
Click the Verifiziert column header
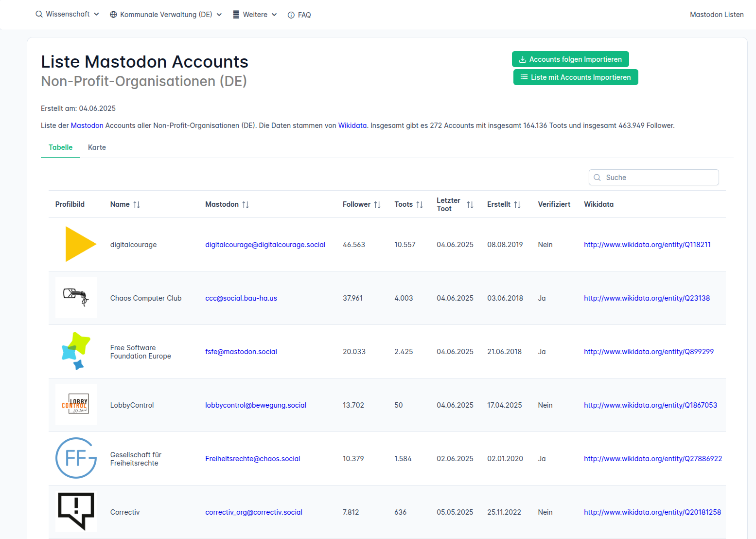pyautogui.click(x=554, y=204)
